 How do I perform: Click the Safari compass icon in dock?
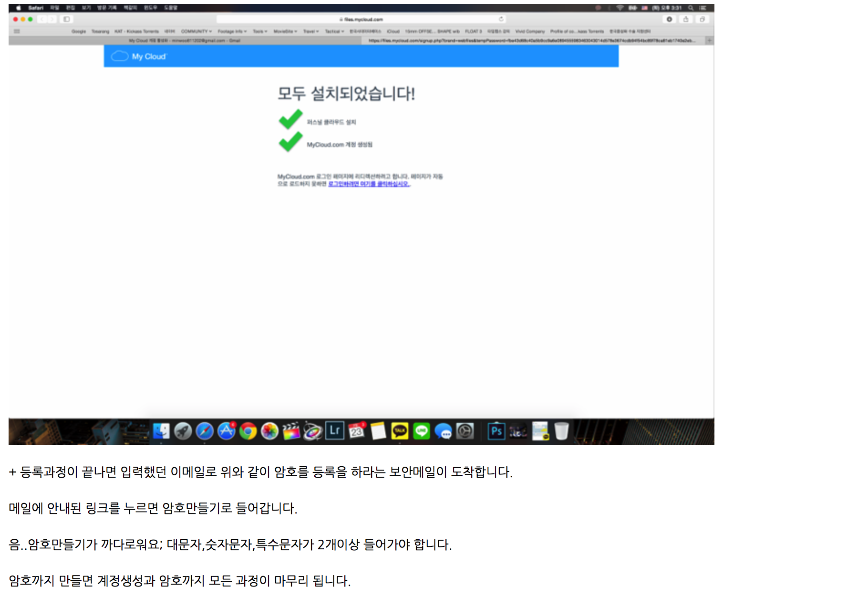click(x=205, y=431)
